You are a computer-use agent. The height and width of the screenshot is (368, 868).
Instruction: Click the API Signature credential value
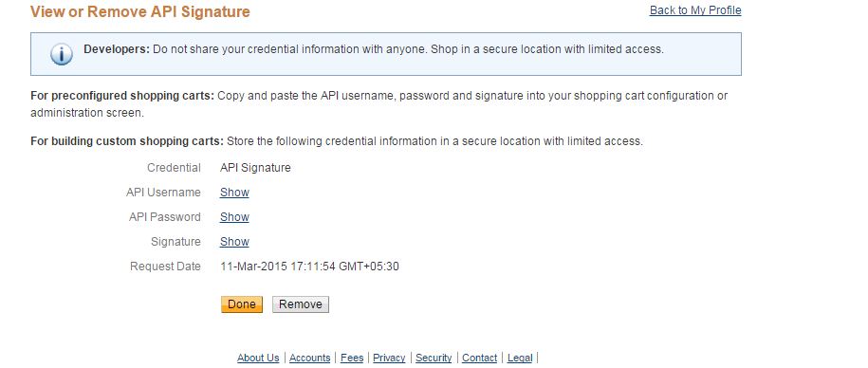click(255, 168)
